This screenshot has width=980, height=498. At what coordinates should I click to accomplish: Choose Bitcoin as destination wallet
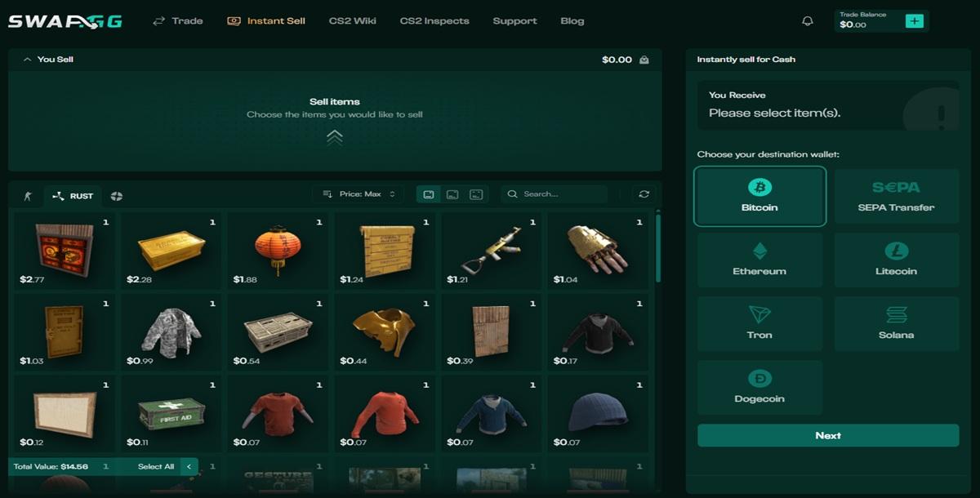coord(759,196)
